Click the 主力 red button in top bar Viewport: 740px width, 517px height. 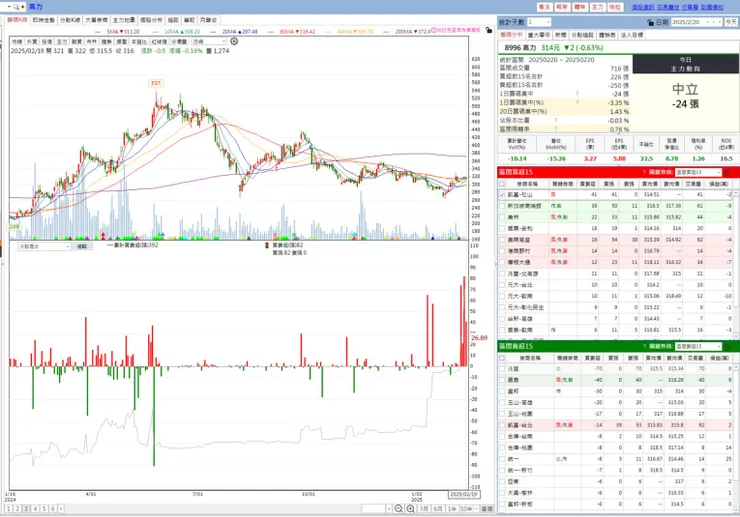597,7
